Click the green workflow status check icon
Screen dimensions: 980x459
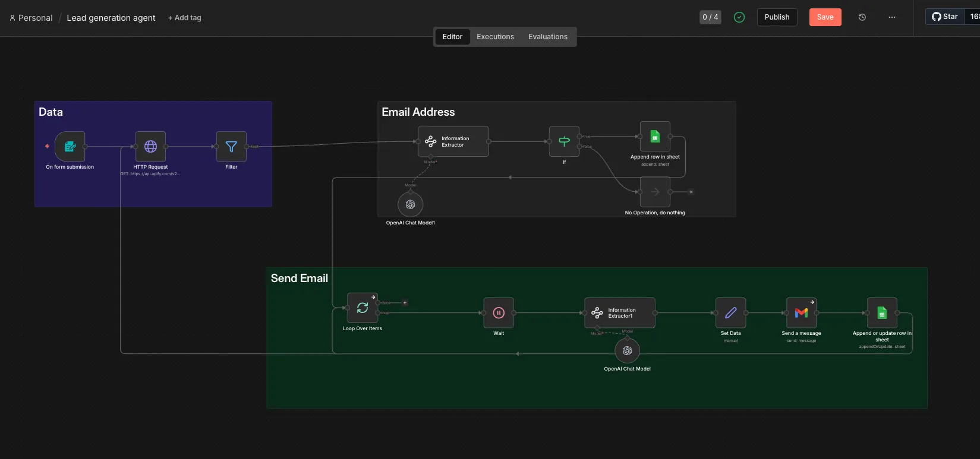click(x=739, y=17)
